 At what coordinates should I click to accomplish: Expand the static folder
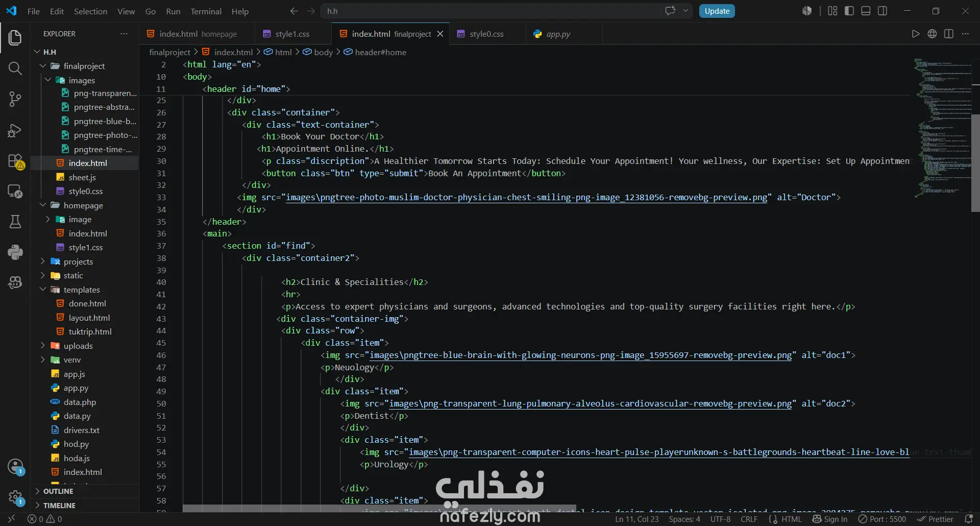coord(43,275)
